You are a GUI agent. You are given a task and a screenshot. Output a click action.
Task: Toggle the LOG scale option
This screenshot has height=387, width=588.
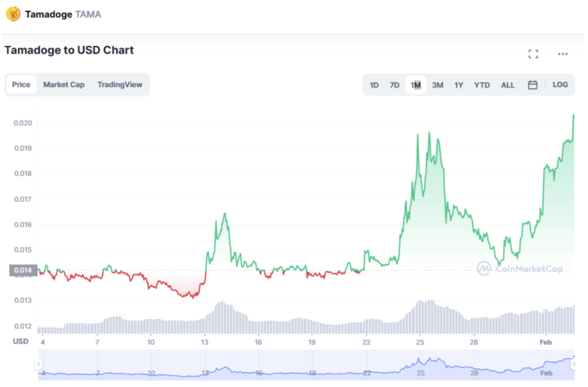(x=560, y=85)
